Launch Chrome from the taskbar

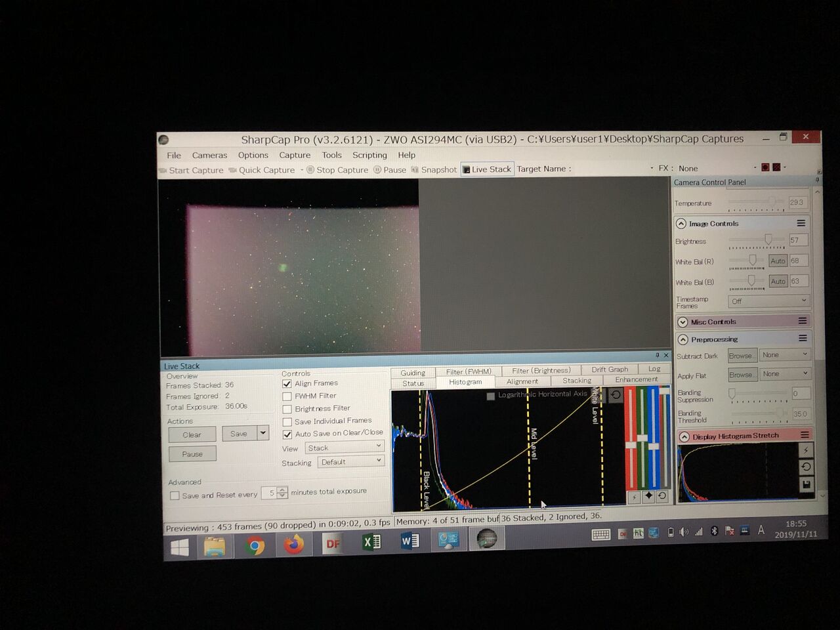pyautogui.click(x=255, y=545)
